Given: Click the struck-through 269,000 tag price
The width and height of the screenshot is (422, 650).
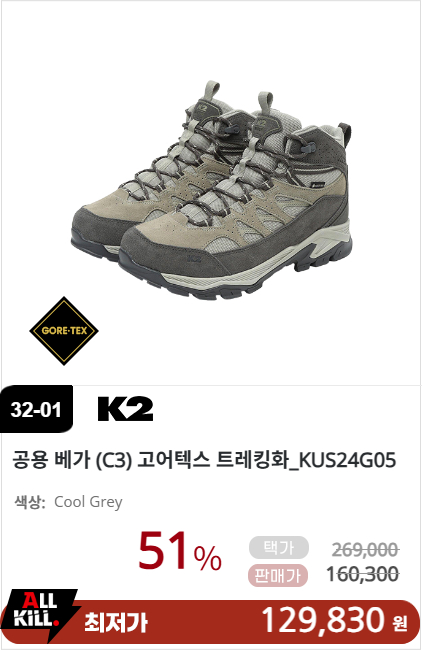Looking at the screenshot, I should pos(365,550).
